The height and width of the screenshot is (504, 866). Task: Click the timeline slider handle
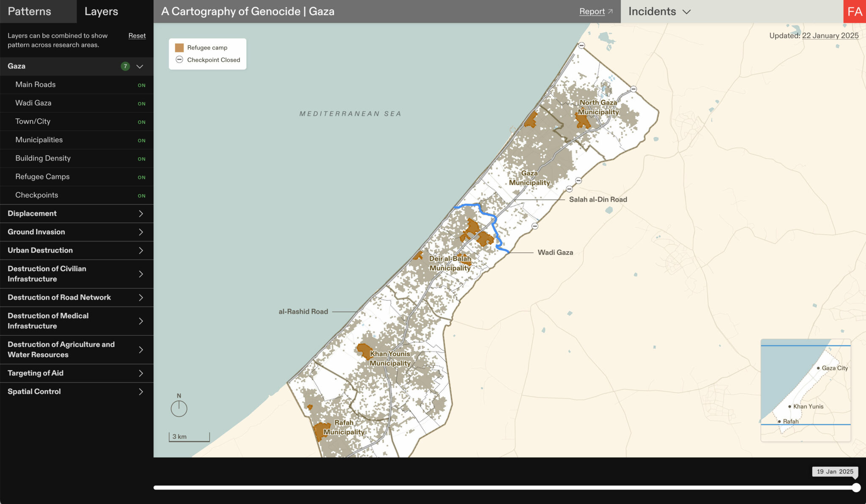856,488
